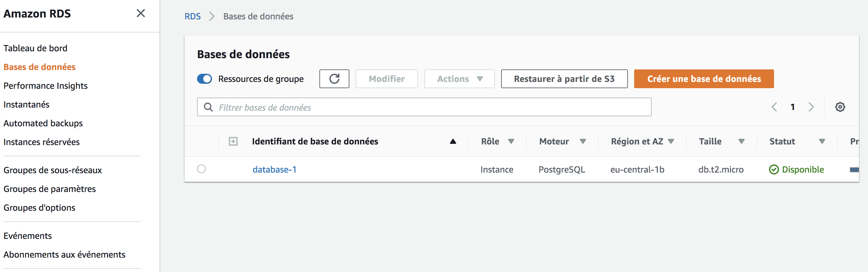Select Bases de données in sidebar

(39, 67)
